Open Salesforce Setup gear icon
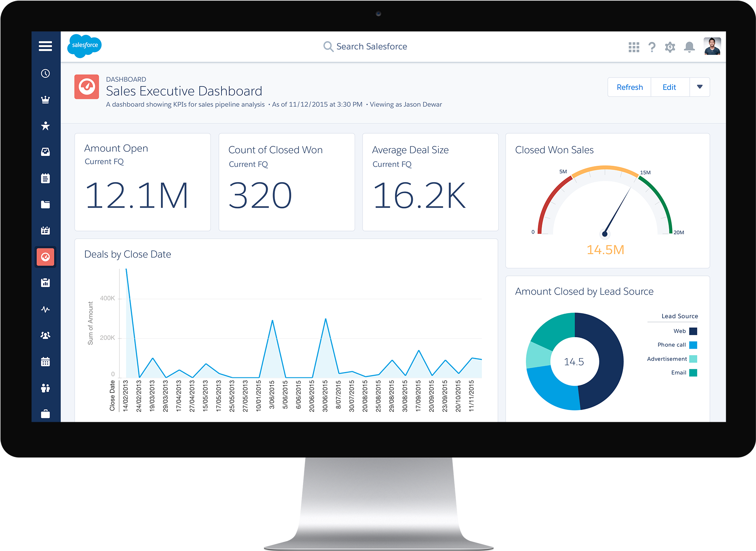This screenshot has height=551, width=756. tap(670, 46)
